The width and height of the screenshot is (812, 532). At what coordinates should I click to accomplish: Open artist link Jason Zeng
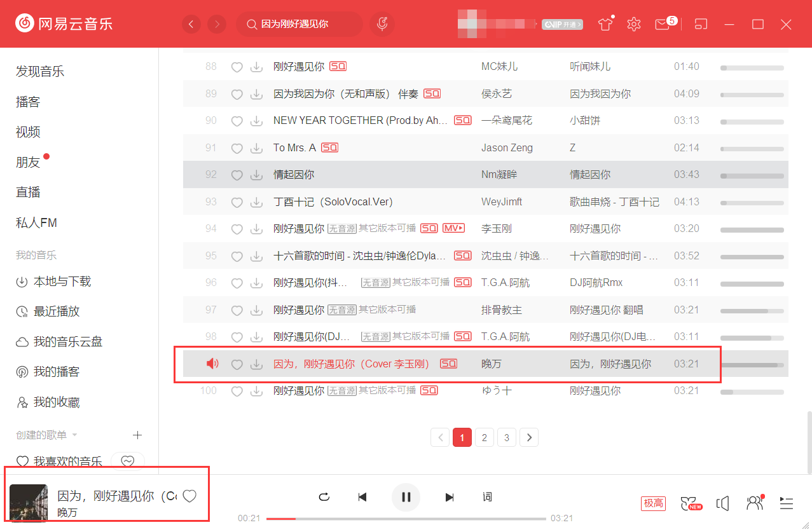click(x=507, y=147)
